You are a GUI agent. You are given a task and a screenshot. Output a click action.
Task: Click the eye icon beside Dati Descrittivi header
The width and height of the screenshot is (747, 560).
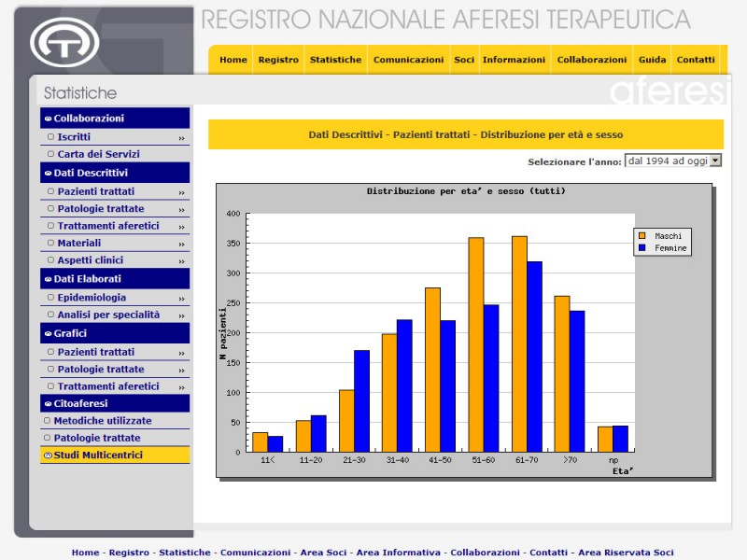49,174
